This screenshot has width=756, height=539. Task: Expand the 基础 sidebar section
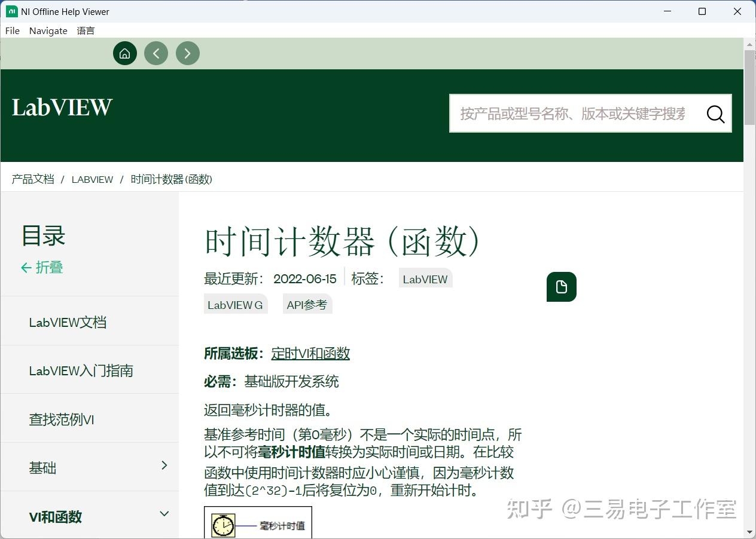[164, 464]
